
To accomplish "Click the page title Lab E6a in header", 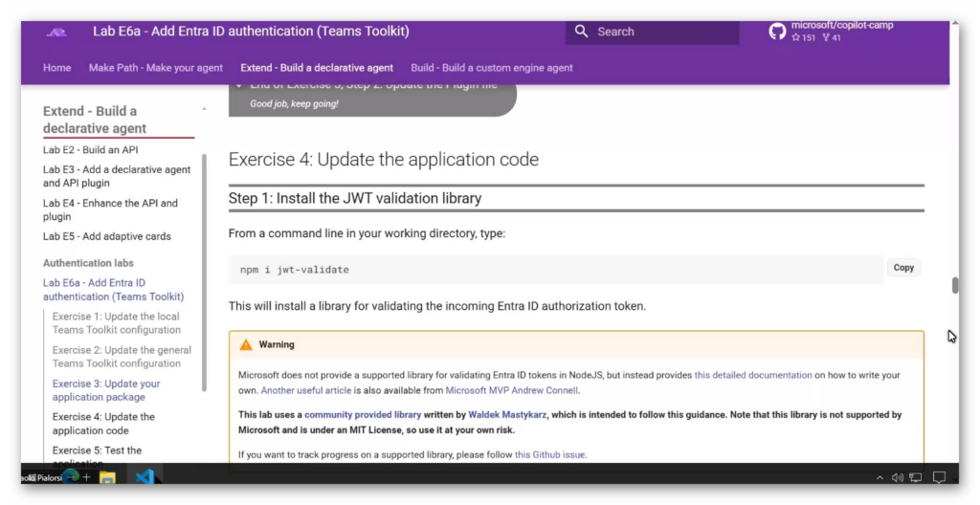I will pos(252,32).
